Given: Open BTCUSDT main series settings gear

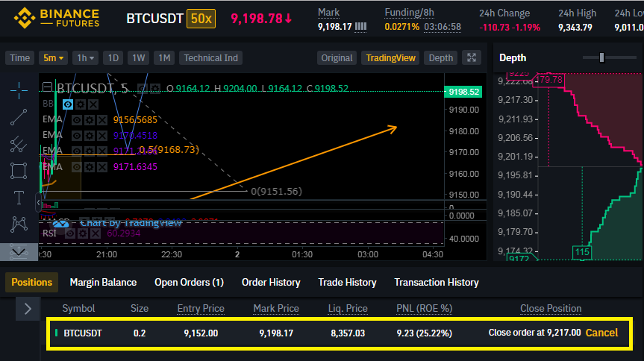Looking at the screenshot, I should 154,89.
